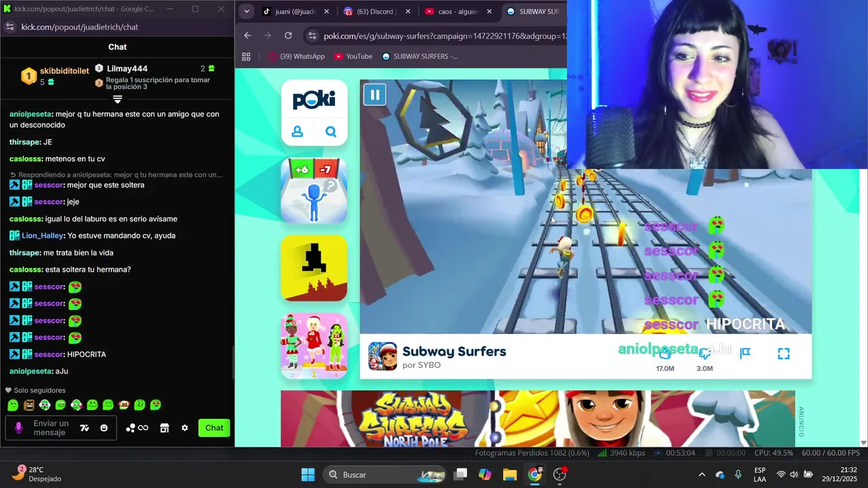Click the thumbs-down dislike icon
The width and height of the screenshot is (868, 488).
(705, 352)
